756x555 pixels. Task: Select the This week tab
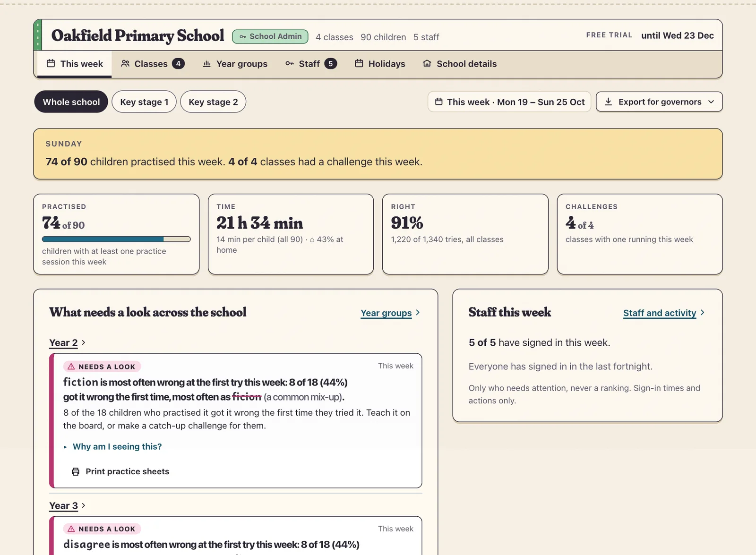(75, 64)
